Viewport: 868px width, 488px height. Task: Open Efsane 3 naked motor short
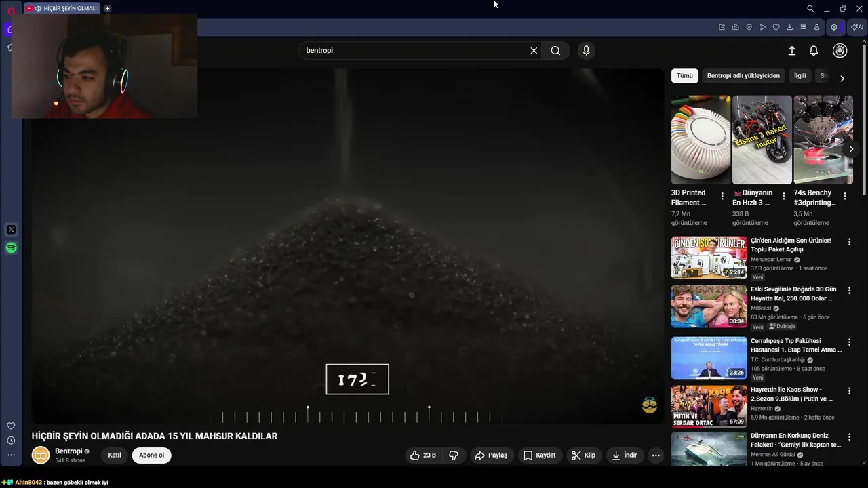point(762,140)
